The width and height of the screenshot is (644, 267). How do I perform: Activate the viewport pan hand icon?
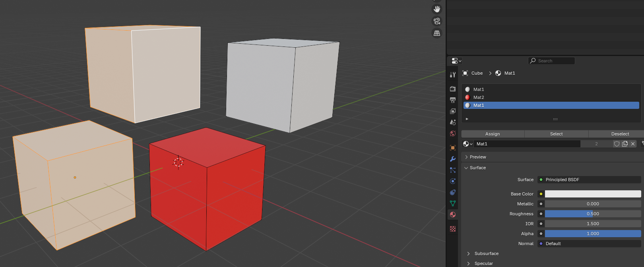(x=437, y=9)
